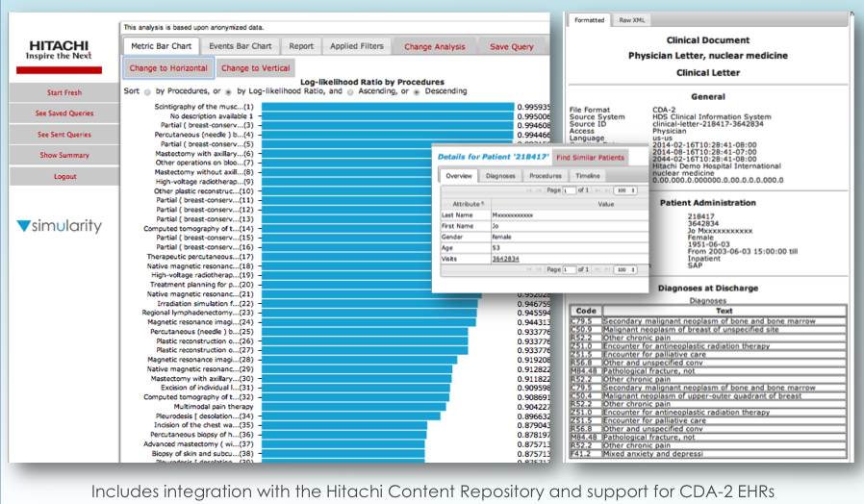
Task: Select 'High-voltage radiotherap...(9)' label
Action: 204,181
